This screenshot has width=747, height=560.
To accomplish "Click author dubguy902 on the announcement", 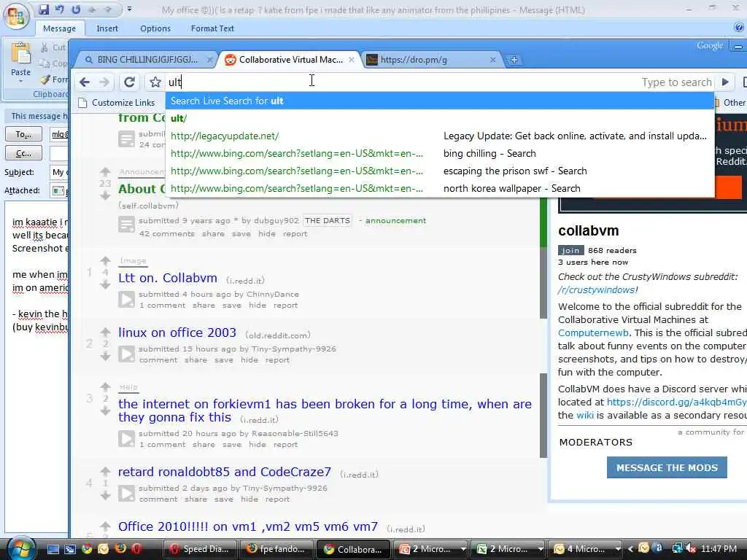I will (276, 220).
